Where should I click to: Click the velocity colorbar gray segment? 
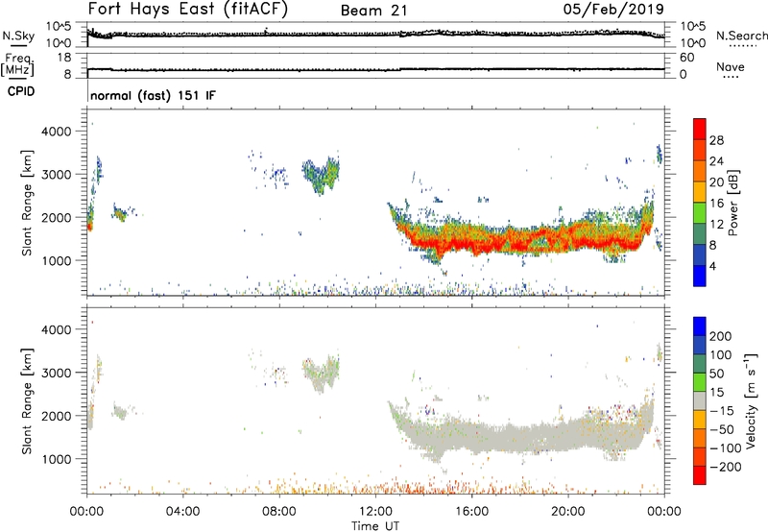pos(700,400)
